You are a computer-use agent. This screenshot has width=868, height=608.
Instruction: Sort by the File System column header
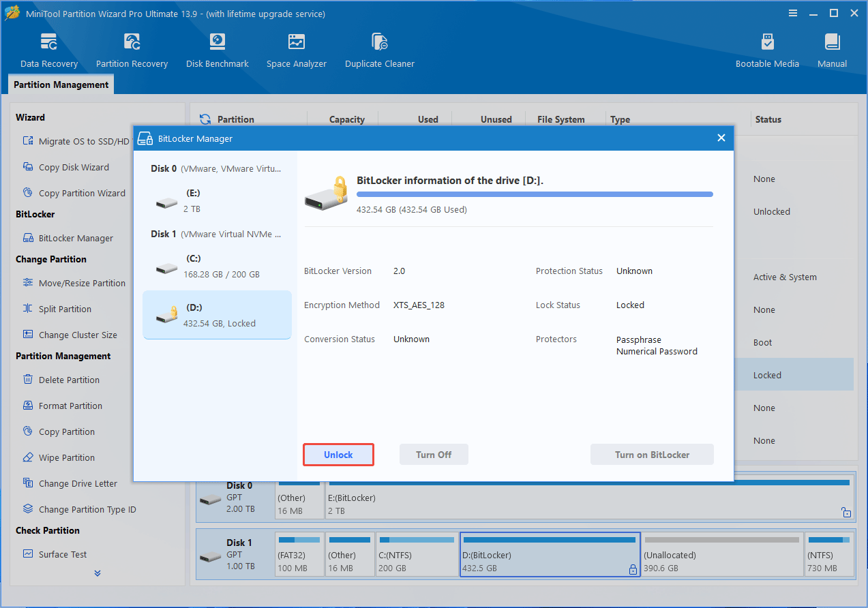[x=560, y=119]
